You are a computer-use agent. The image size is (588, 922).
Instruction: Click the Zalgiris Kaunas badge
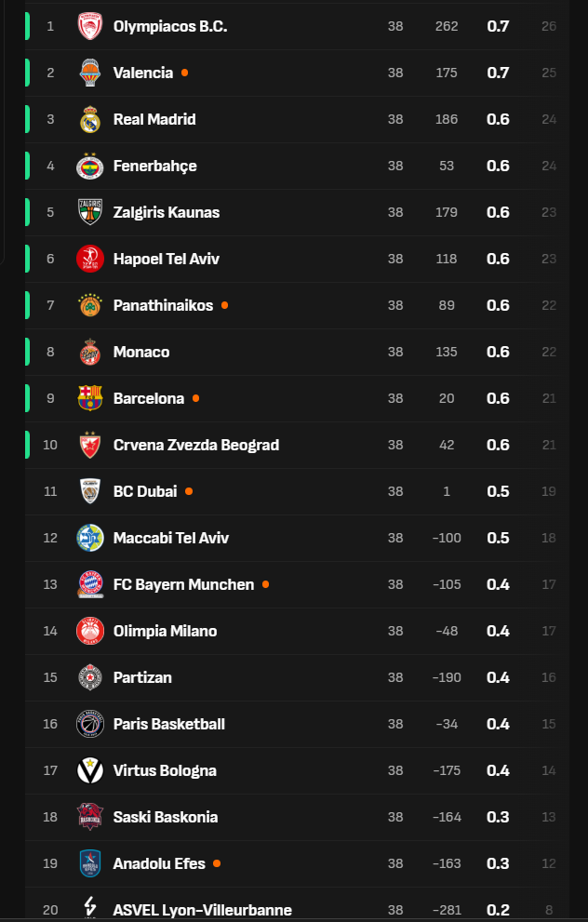pyautogui.click(x=89, y=212)
